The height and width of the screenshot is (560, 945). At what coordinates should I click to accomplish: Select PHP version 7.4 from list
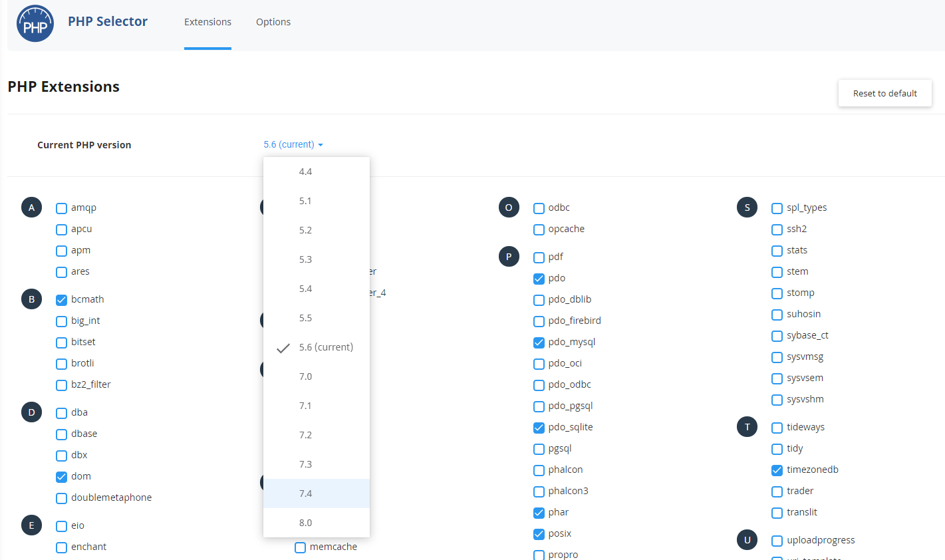point(306,493)
